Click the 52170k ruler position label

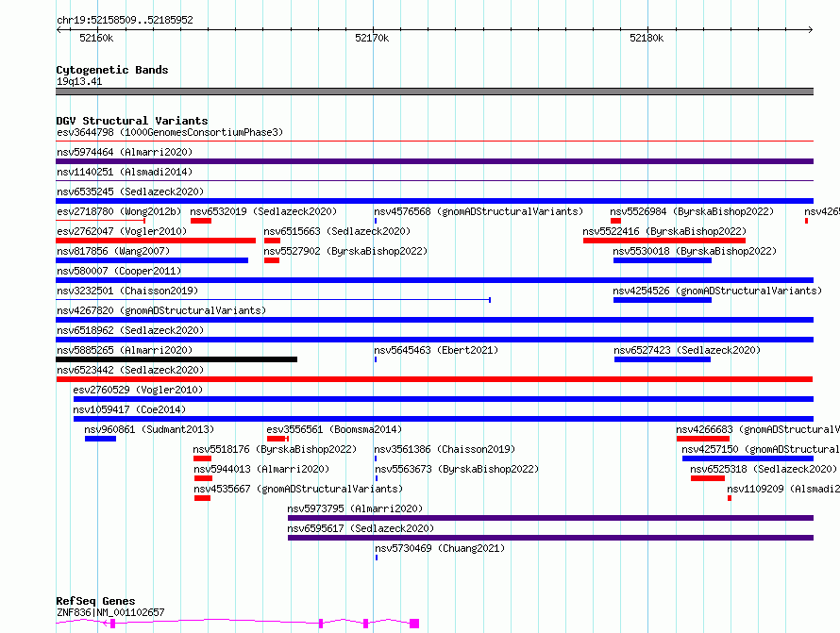[372, 38]
